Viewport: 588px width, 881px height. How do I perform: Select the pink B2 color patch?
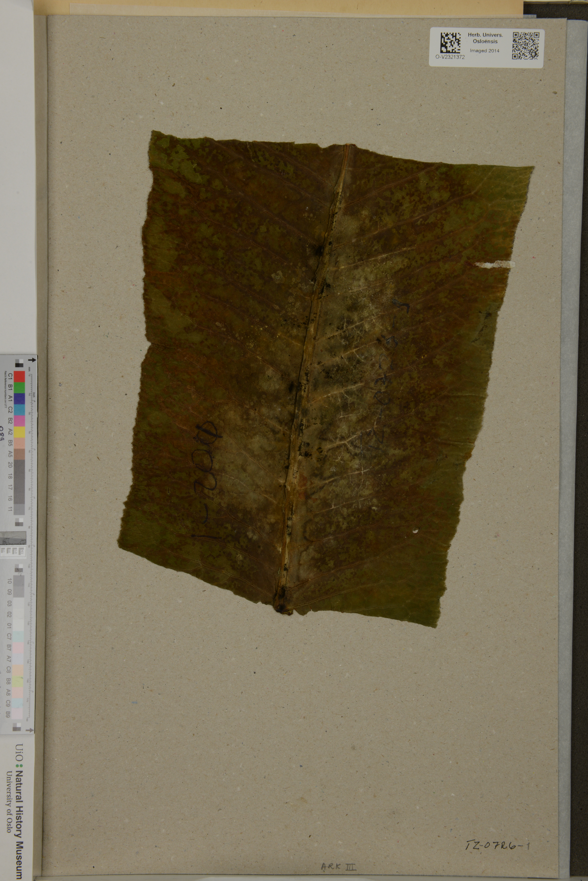(20, 421)
